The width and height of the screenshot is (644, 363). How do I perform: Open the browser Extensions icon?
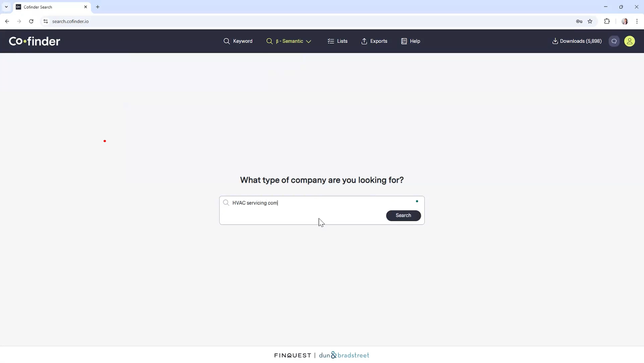point(607,21)
